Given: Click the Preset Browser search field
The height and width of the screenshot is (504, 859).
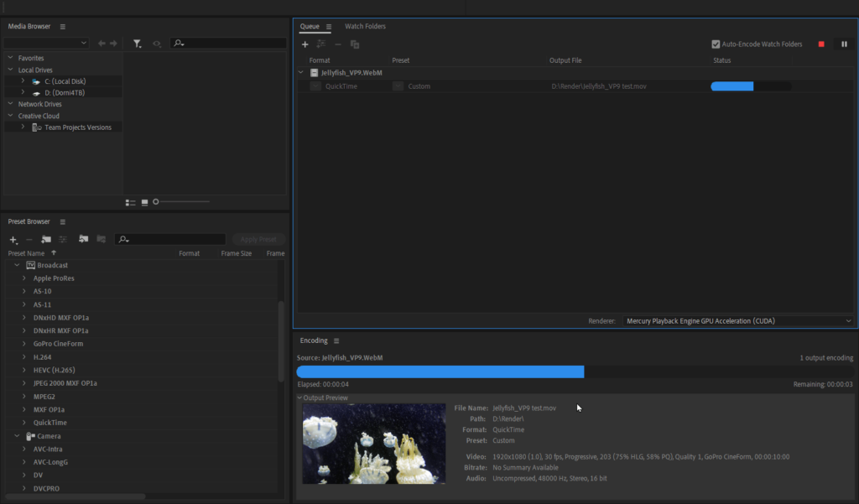Looking at the screenshot, I should pos(176,240).
